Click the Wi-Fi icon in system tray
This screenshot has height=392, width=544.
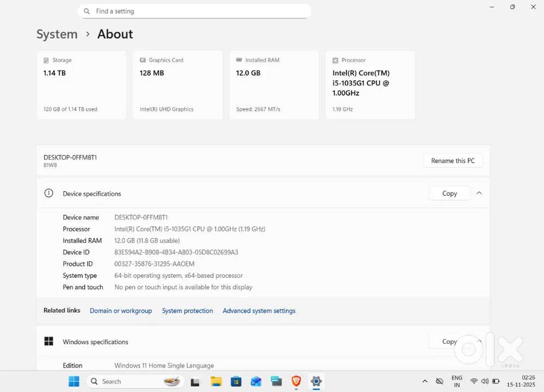474,381
